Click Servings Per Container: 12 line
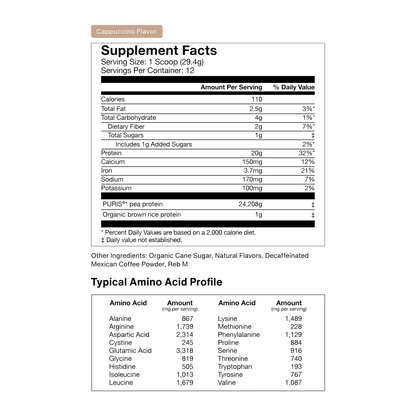The height and width of the screenshot is (416, 416). tap(147, 71)
